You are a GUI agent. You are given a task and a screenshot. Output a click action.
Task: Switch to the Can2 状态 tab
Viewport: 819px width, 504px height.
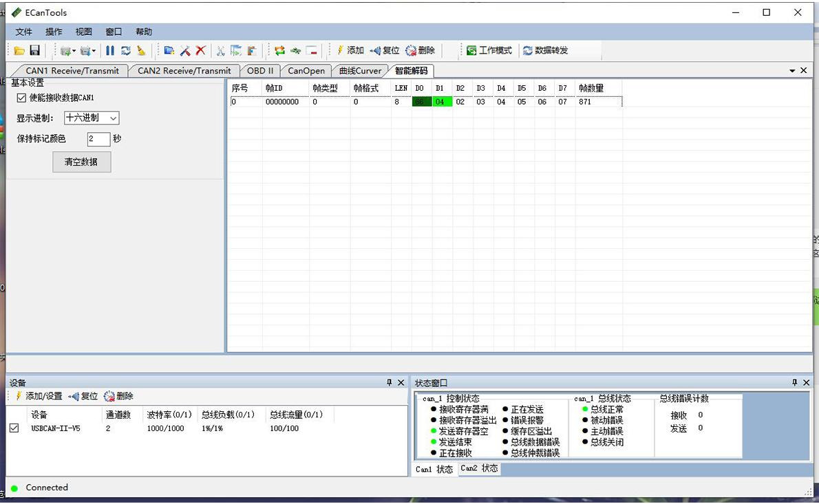pyautogui.click(x=479, y=469)
